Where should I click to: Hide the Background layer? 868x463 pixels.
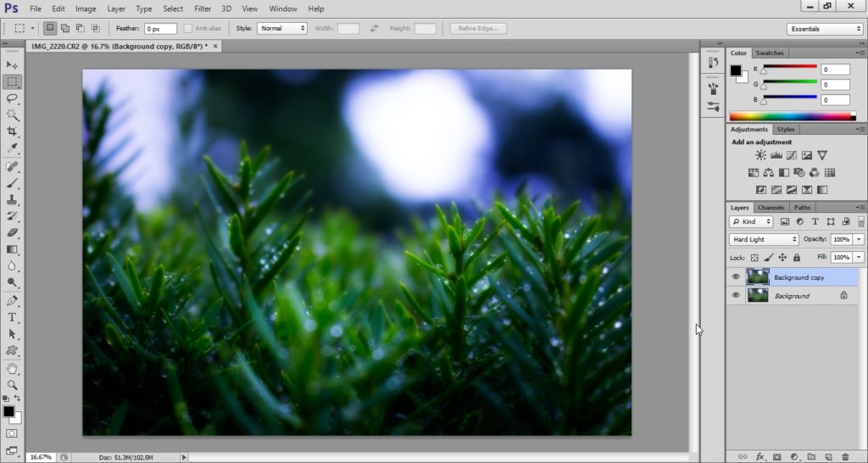[736, 295]
